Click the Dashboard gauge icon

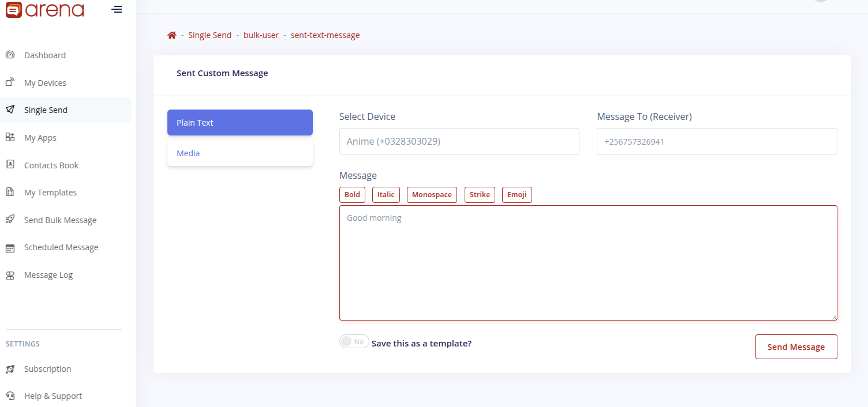tap(10, 55)
